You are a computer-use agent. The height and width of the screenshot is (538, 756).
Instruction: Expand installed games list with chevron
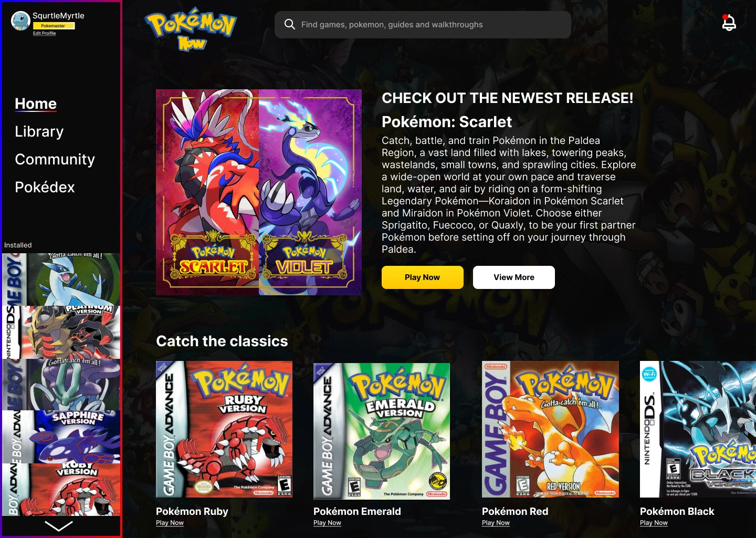tap(59, 526)
